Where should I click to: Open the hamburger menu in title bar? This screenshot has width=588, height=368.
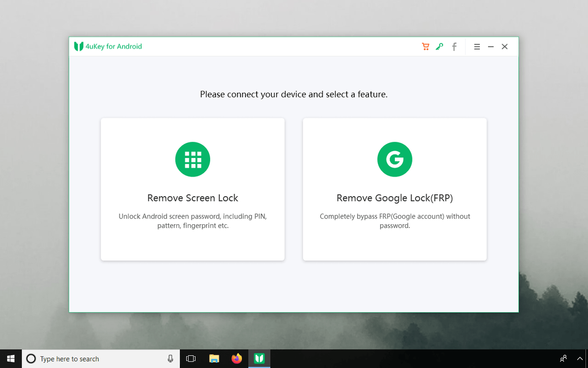click(x=477, y=46)
